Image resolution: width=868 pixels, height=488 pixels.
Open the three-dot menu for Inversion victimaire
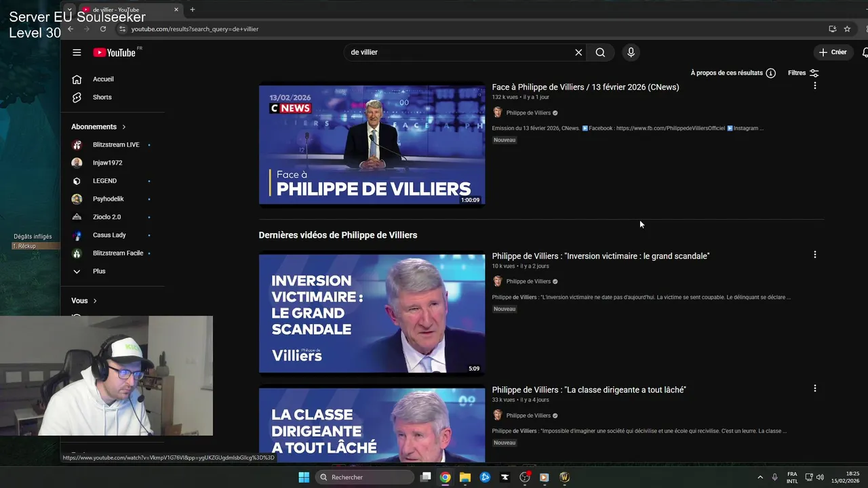click(814, 255)
